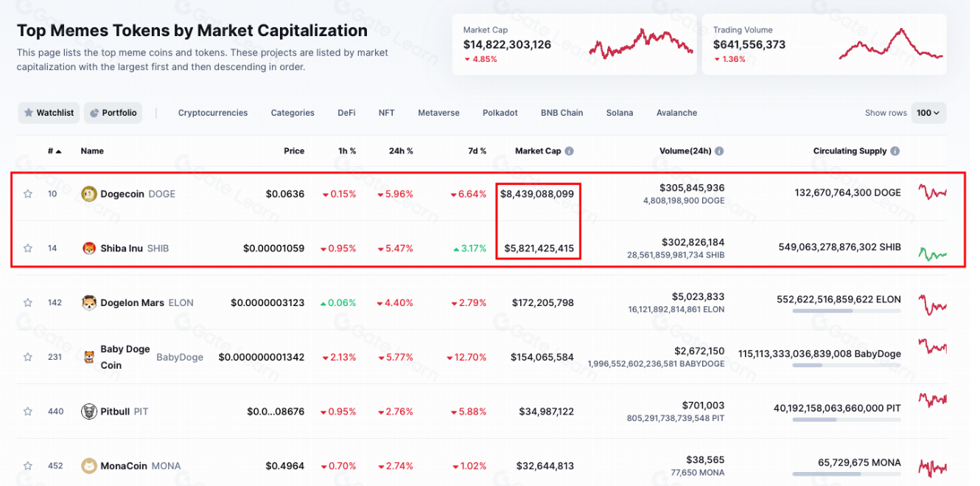Viewport: 980px width, 486px height.
Task: Click the Volume(24h) info icon
Action: click(719, 151)
